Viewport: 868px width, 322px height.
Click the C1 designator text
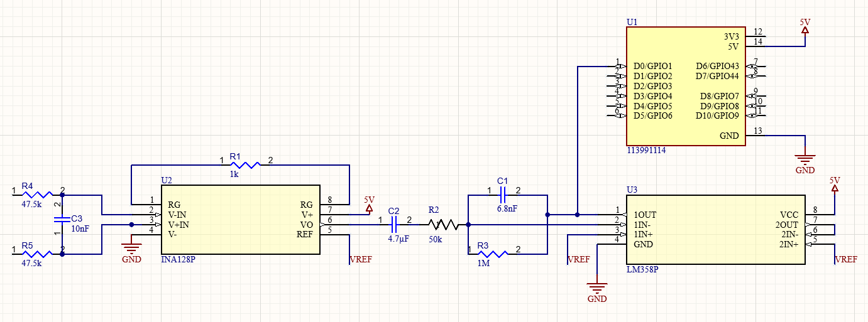click(502, 181)
